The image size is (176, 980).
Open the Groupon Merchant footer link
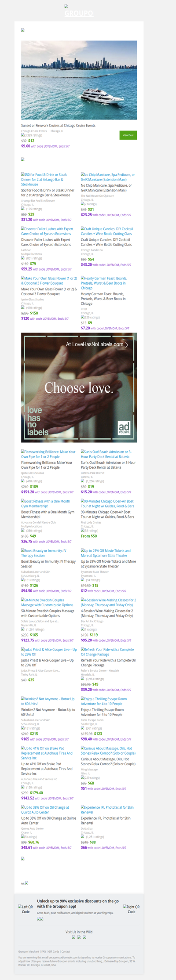(x=29, y=951)
